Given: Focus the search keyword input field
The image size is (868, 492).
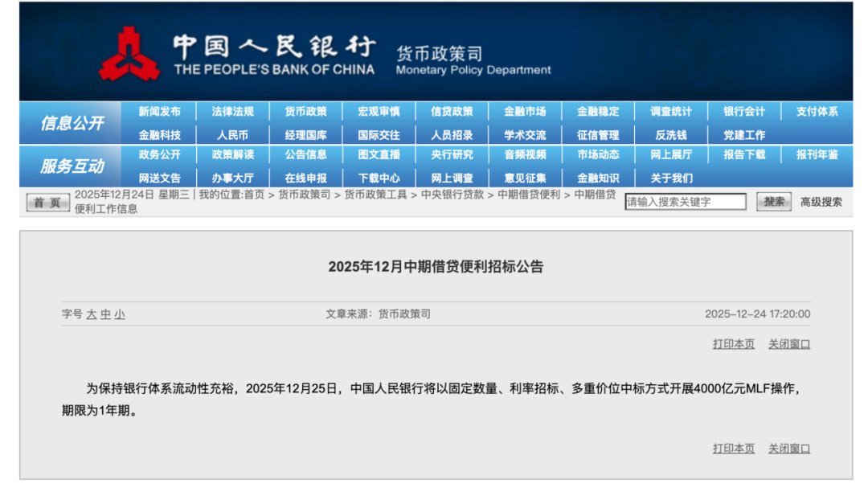Looking at the screenshot, I should [686, 202].
